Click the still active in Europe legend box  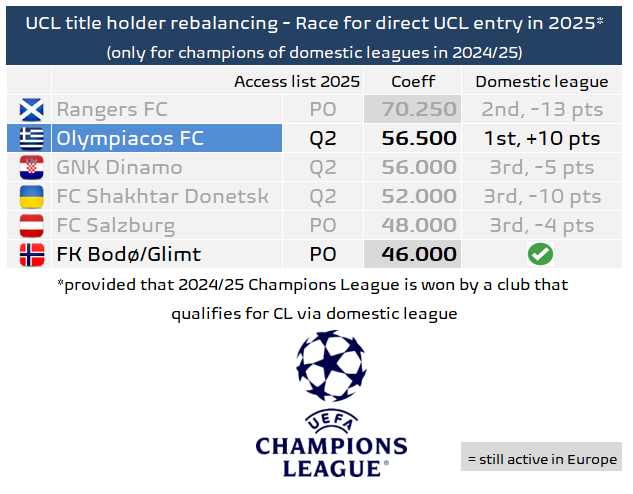[541, 459]
